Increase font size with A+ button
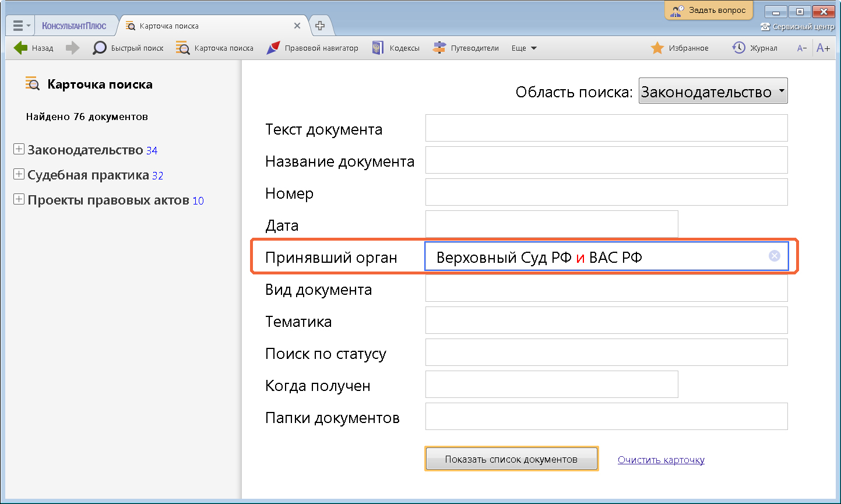This screenshot has width=841, height=504. 823,48
